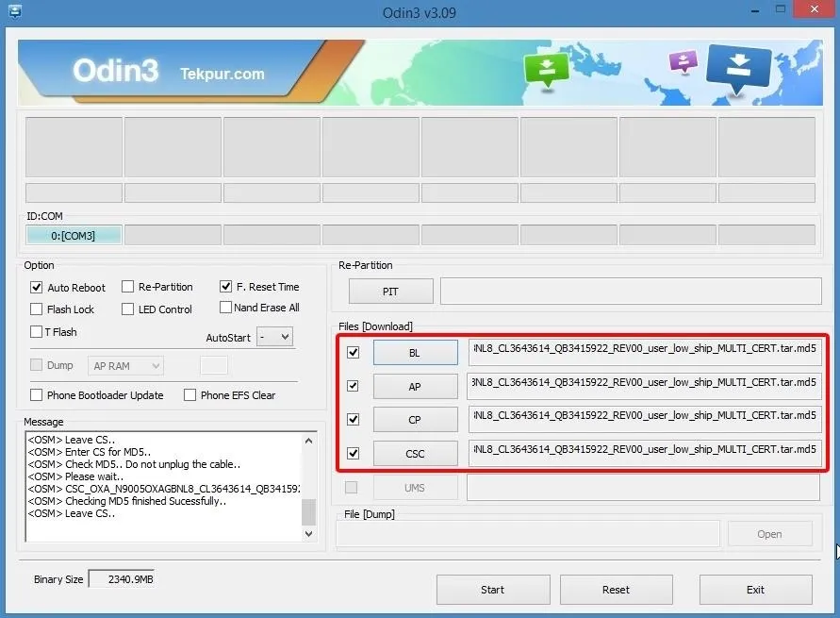This screenshot has height=618, width=840.
Task: Minimize the Odin3 window
Action: coord(755,10)
